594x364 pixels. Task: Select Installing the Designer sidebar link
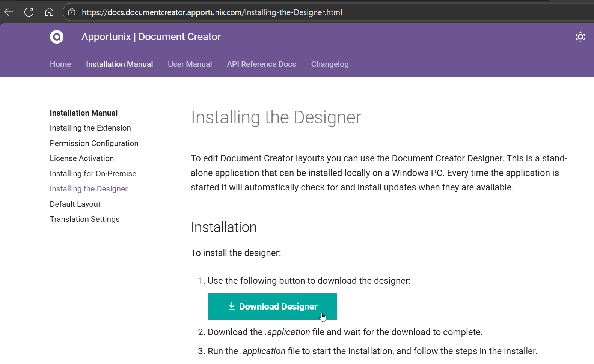pyautogui.click(x=89, y=189)
